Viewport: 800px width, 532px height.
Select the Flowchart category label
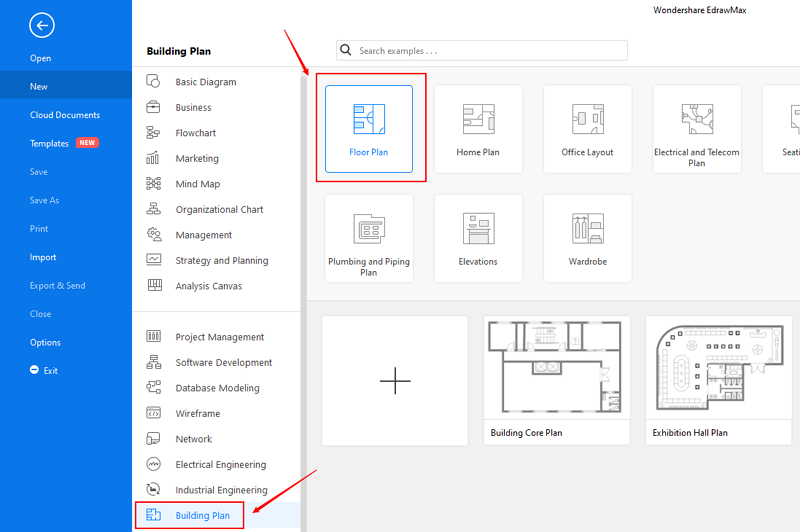195,133
